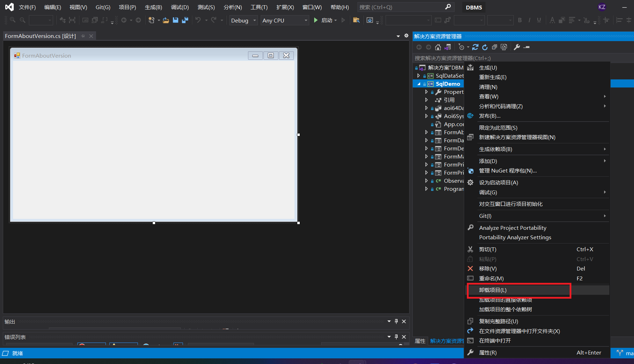Click the search box 搜索 (Ctrl+Q)

[x=406, y=7]
